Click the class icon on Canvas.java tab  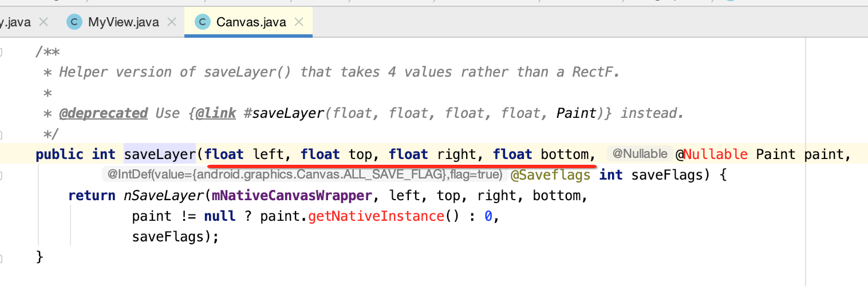202,22
